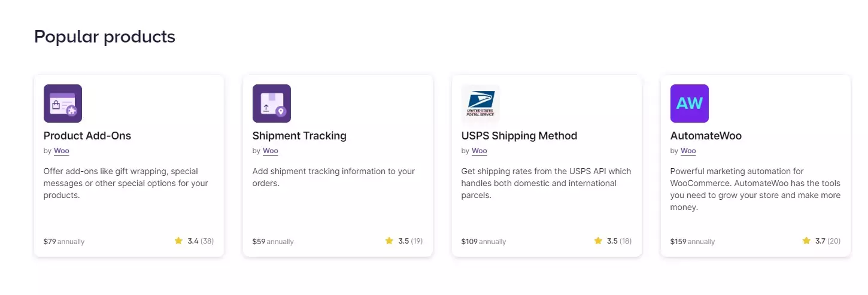The image size is (868, 295).
Task: Click the Product Add-Ons purple icon
Action: pos(63,104)
